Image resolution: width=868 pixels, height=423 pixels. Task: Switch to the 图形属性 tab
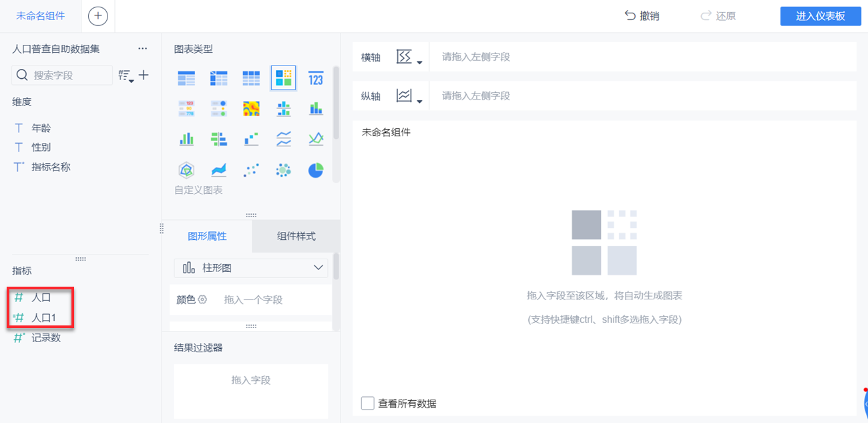(207, 236)
